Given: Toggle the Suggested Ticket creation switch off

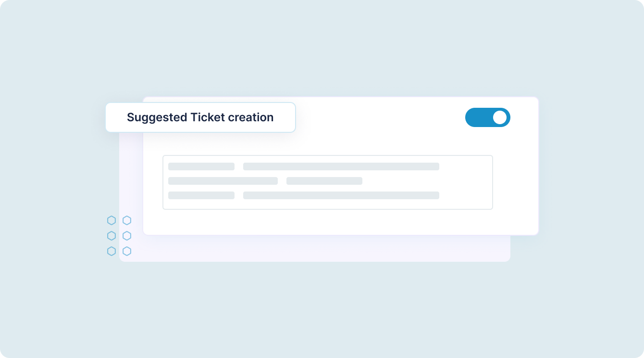Looking at the screenshot, I should [x=487, y=117].
